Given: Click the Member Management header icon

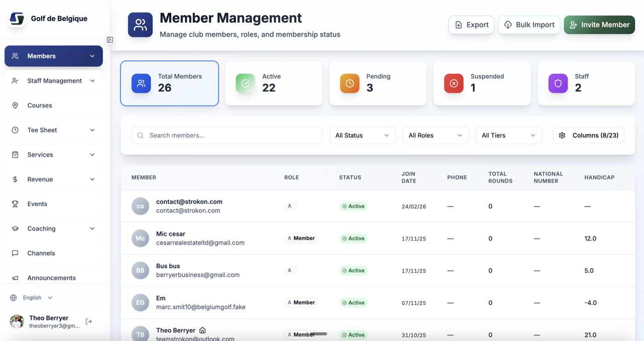Looking at the screenshot, I should [140, 25].
